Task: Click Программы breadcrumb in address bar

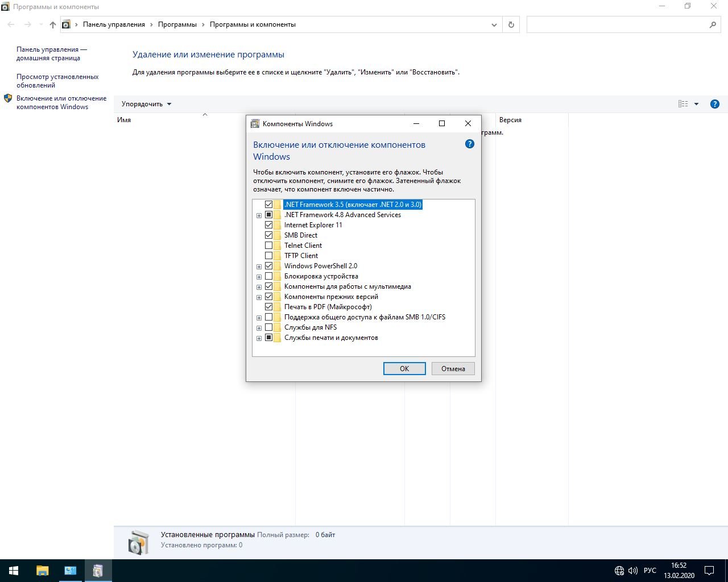Action: pyautogui.click(x=177, y=24)
